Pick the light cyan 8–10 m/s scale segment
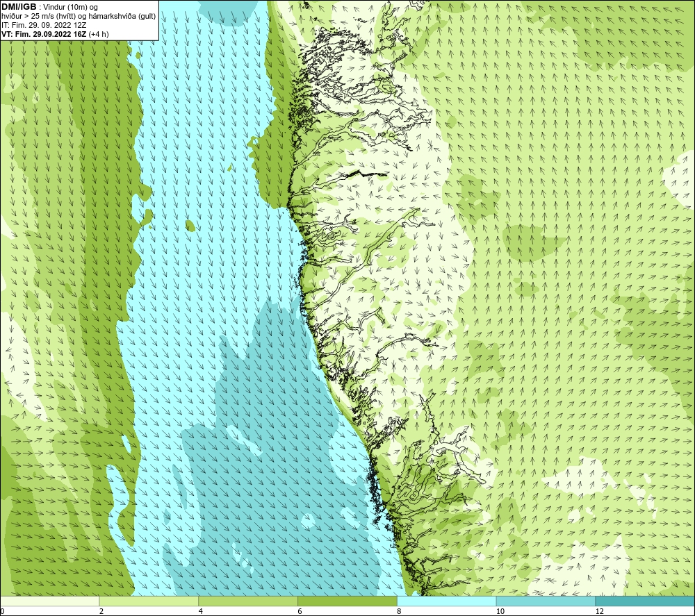 447,601
